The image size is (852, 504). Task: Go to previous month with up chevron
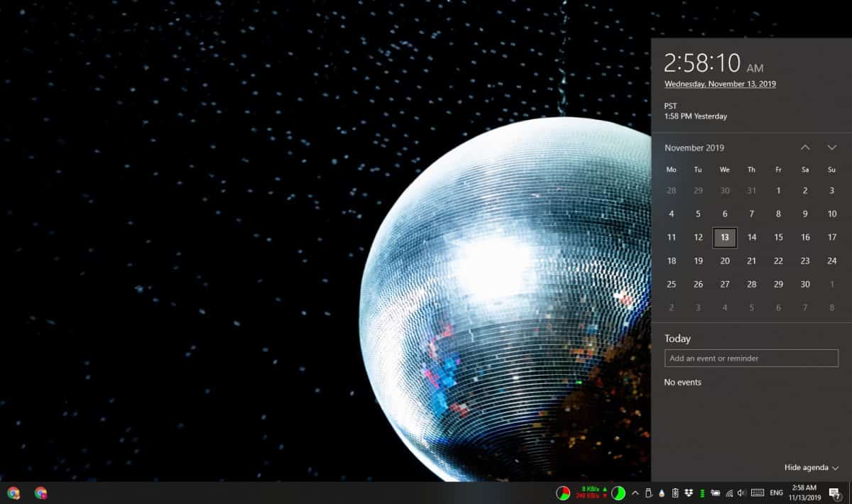(805, 148)
